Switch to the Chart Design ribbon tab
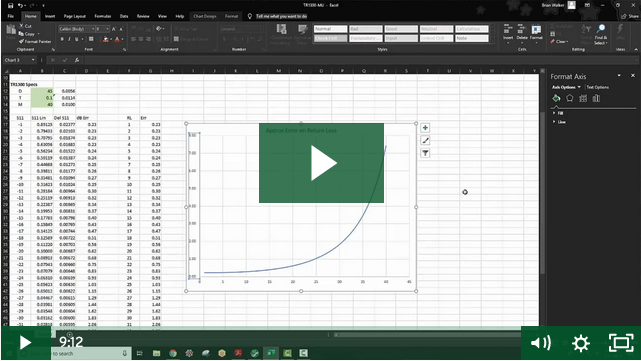Viewport: 641px width, 361px height. click(204, 16)
